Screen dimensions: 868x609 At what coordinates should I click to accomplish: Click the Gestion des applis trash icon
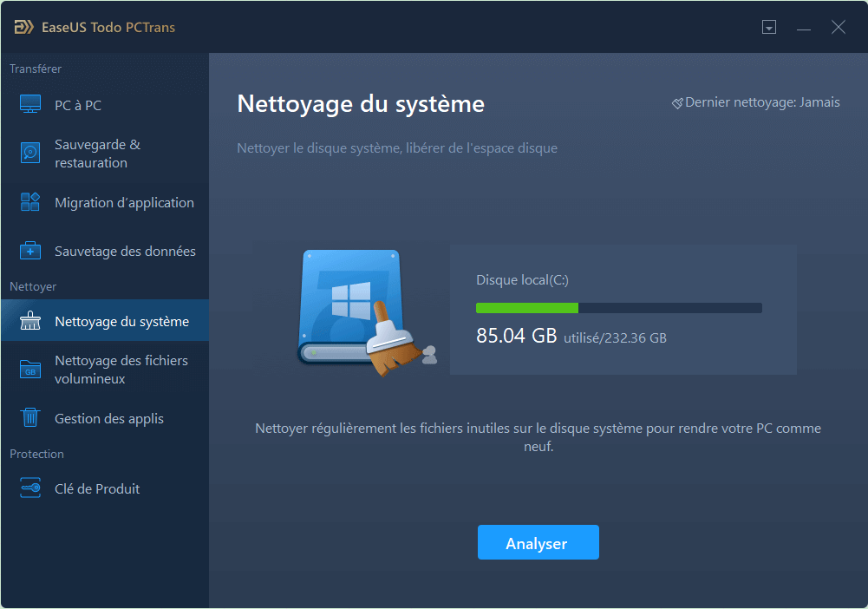coord(30,418)
